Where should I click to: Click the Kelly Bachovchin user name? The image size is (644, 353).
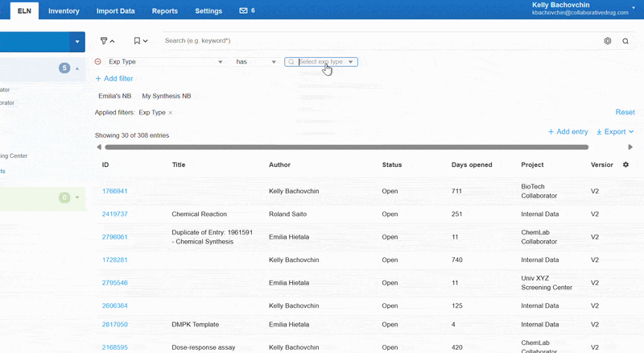coord(560,5)
